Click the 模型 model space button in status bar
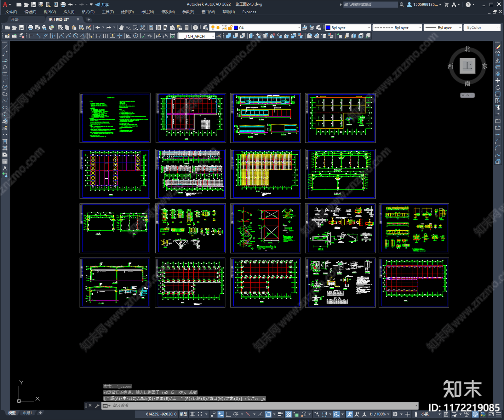Viewport: 504px width, 420px height. (x=183, y=414)
